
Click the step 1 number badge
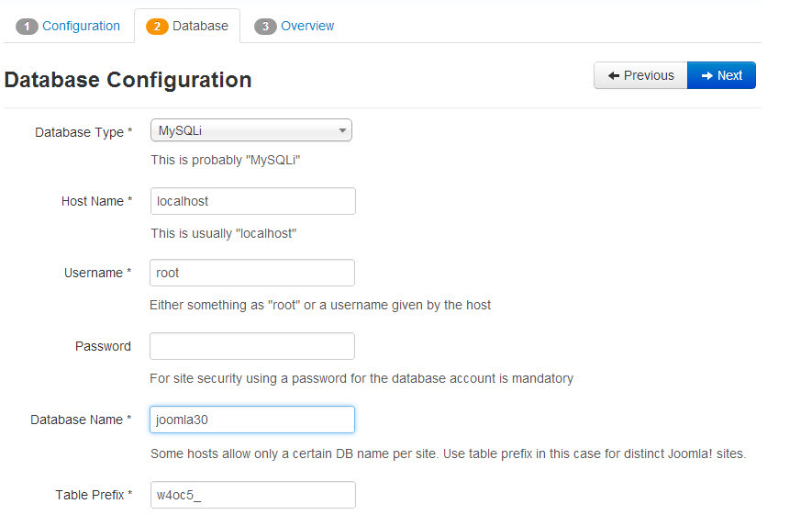28,27
